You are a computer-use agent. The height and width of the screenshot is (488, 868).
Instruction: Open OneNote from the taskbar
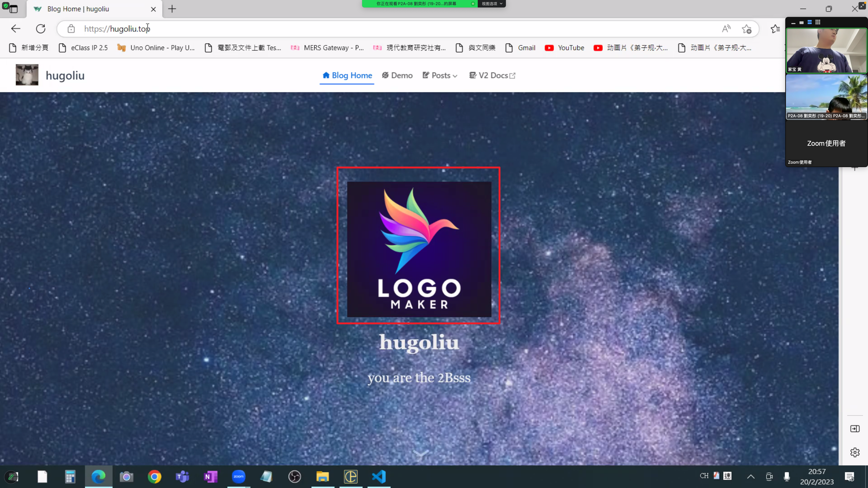pyautogui.click(x=210, y=476)
